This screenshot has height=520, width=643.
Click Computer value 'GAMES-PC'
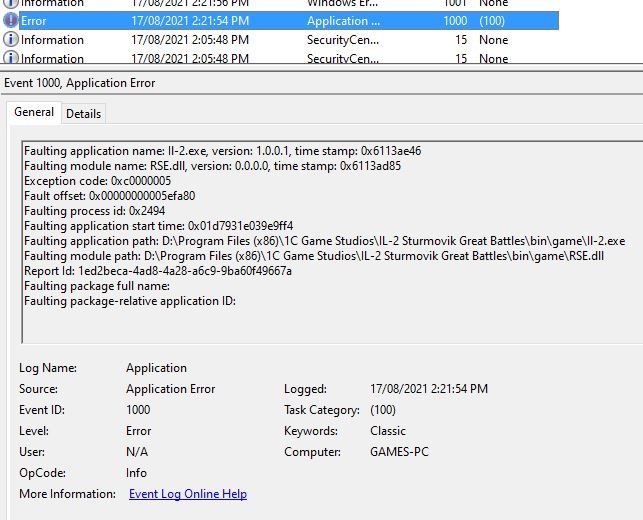(399, 452)
